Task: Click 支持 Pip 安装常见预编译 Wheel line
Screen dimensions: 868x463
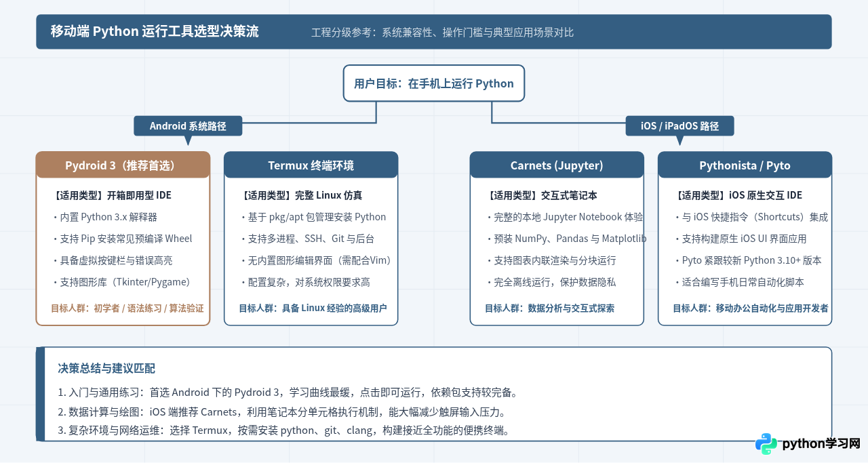Action: (x=122, y=239)
